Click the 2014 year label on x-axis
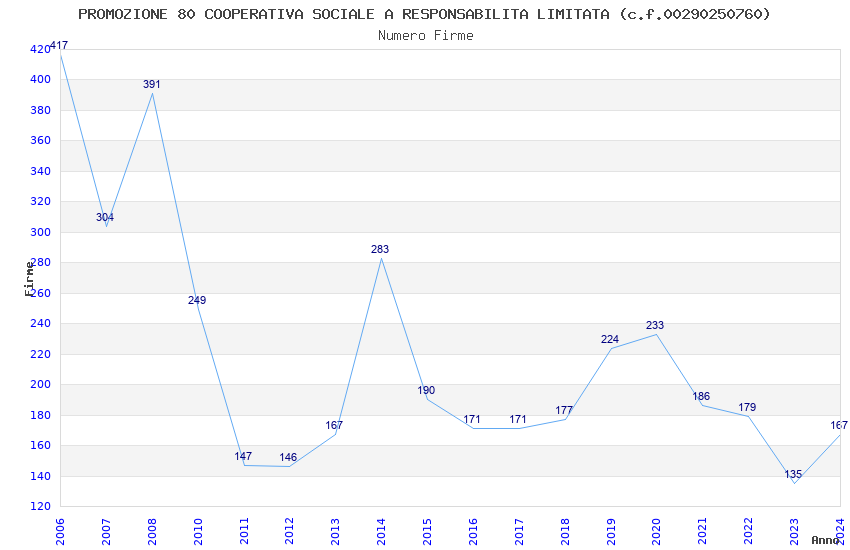Viewport: 850px width, 550px height. pyautogui.click(x=381, y=532)
